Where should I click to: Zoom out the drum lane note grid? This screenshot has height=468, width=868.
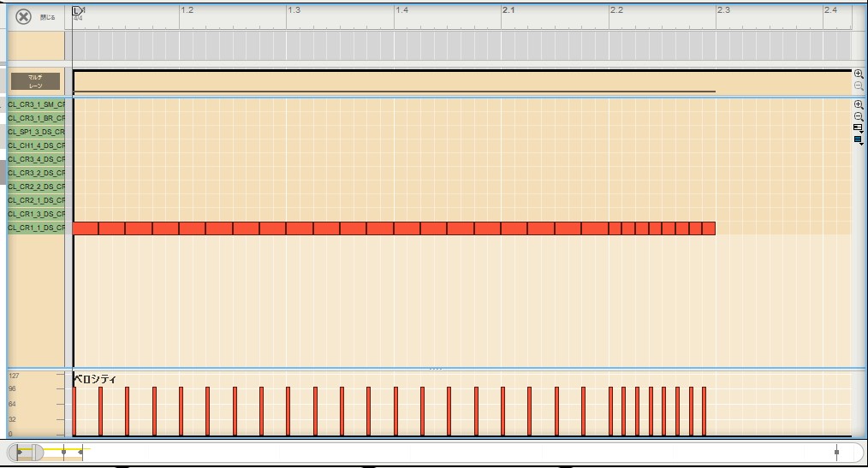pos(859,116)
